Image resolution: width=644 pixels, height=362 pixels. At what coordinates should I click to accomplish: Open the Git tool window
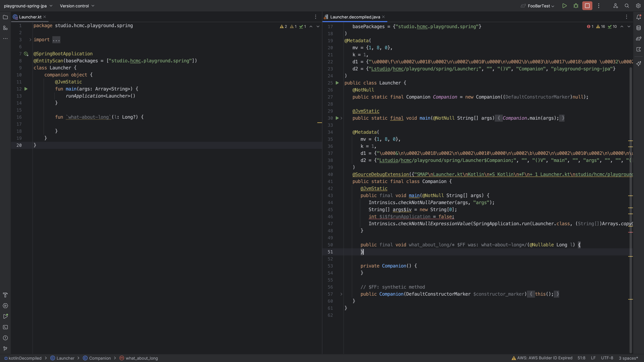coord(5,349)
